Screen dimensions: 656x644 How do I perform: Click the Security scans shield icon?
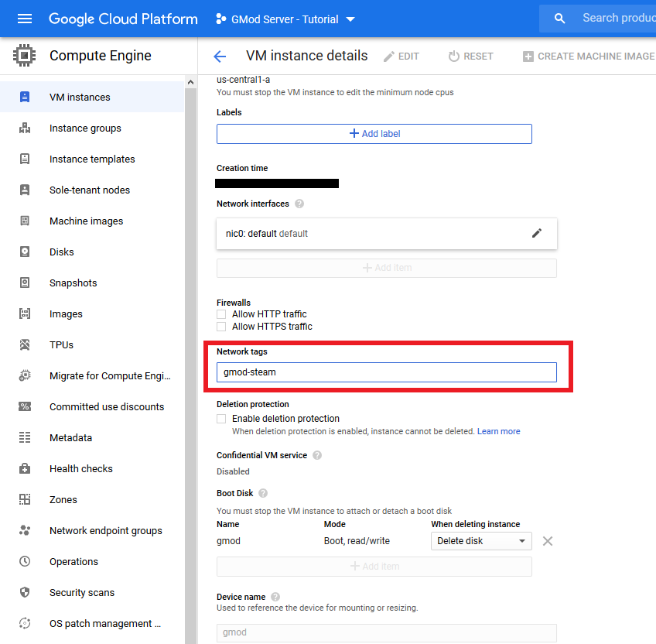[25, 592]
